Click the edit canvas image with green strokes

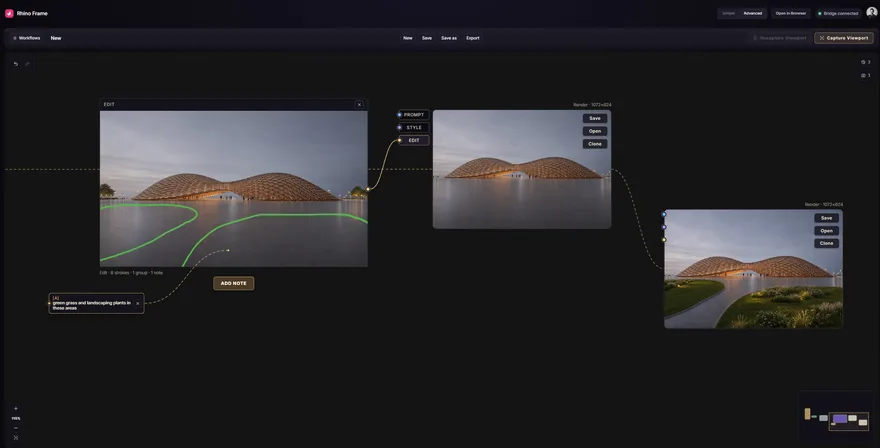coord(233,189)
